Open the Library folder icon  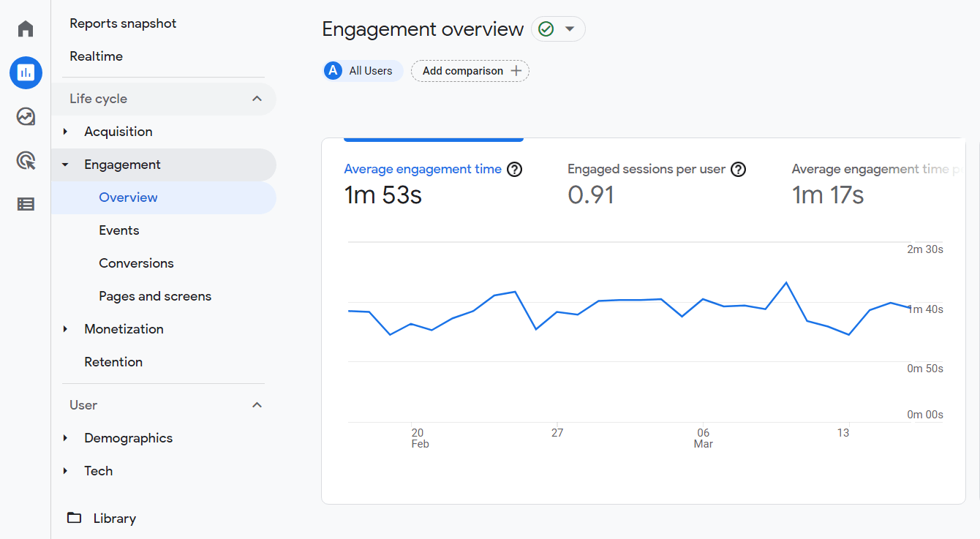click(x=74, y=518)
